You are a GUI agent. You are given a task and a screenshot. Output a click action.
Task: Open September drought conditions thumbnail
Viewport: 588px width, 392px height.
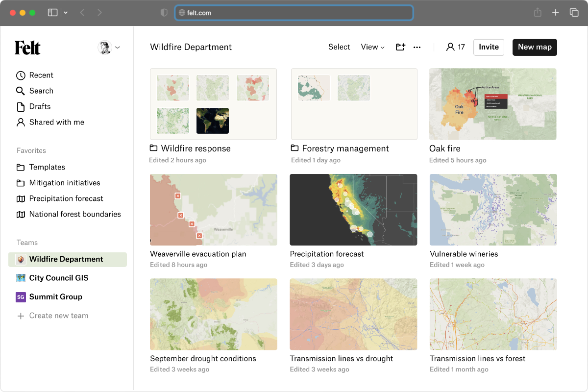pyautogui.click(x=214, y=314)
